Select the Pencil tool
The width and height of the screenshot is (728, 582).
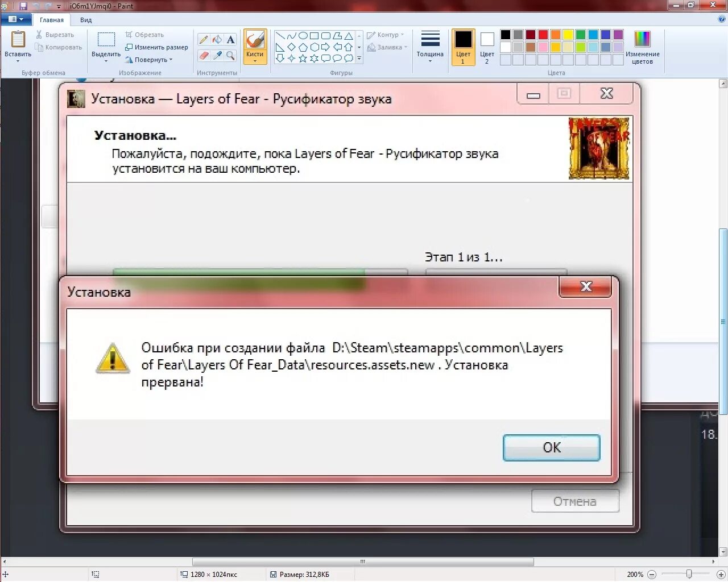204,40
